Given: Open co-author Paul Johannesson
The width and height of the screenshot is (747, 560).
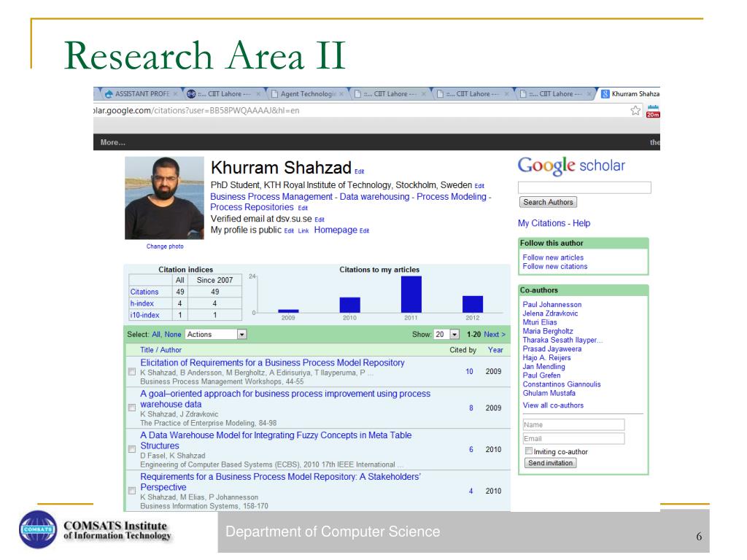Looking at the screenshot, I should (552, 304).
